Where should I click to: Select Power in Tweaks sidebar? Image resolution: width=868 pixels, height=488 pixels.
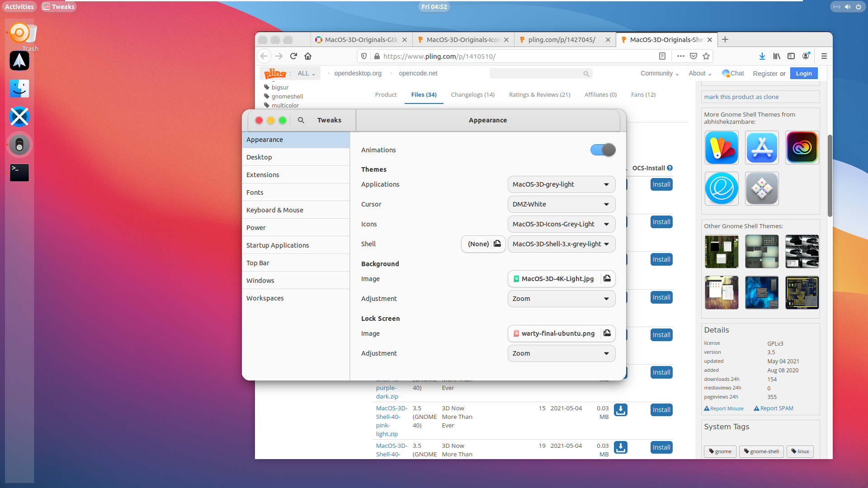tap(296, 228)
